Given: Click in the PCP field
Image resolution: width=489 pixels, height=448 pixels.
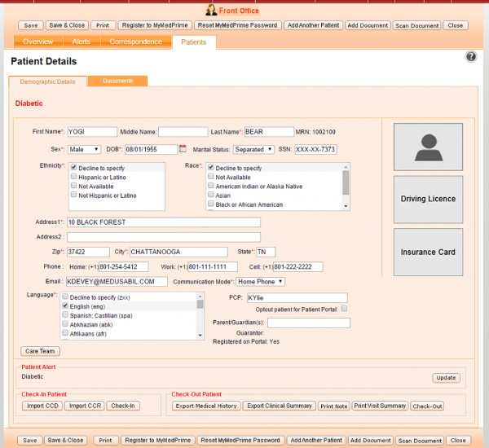Looking at the screenshot, I should (297, 298).
